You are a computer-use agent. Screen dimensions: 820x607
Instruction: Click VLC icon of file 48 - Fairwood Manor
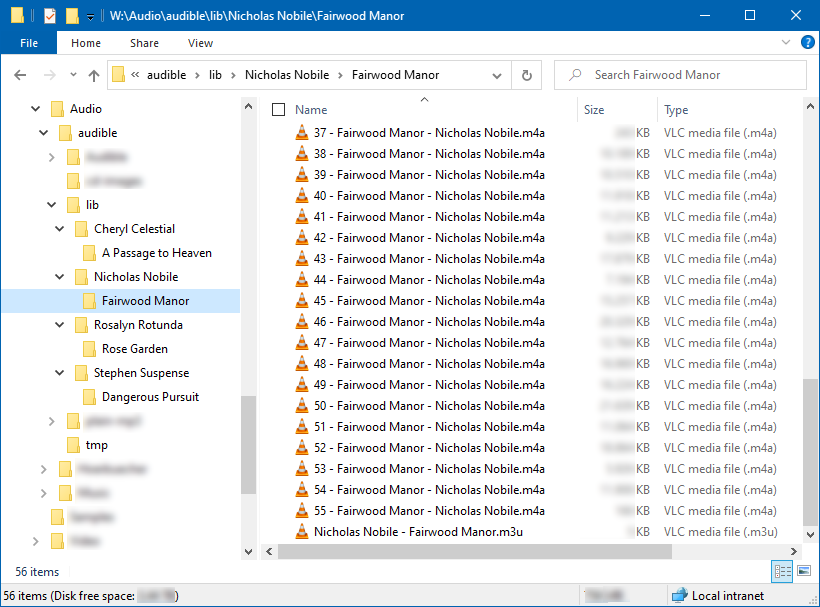[302, 364]
